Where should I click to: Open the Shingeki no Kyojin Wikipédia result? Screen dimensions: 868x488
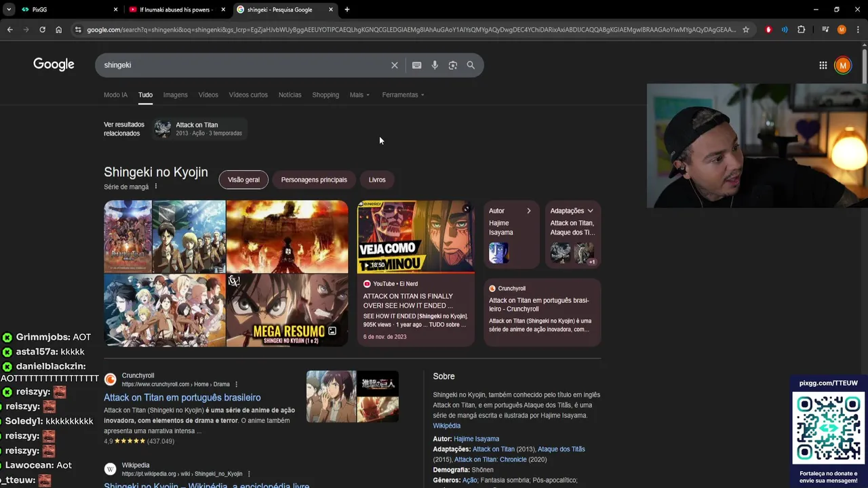(206, 485)
